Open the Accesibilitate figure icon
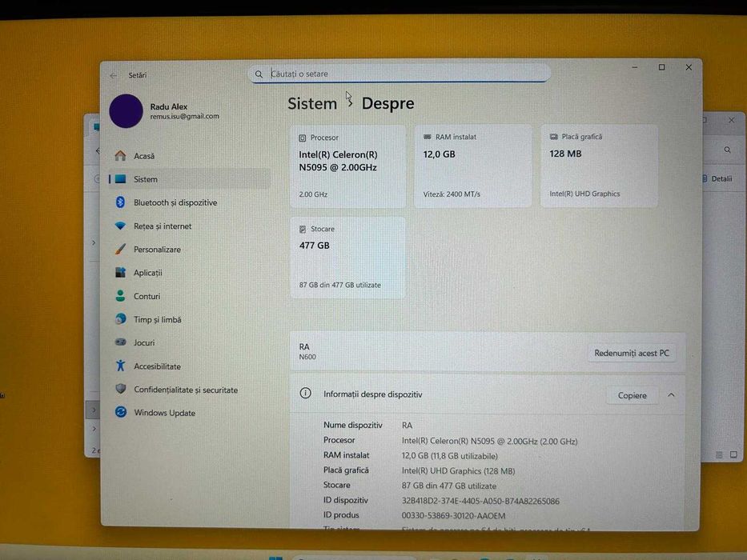This screenshot has width=747, height=560. pos(121,366)
